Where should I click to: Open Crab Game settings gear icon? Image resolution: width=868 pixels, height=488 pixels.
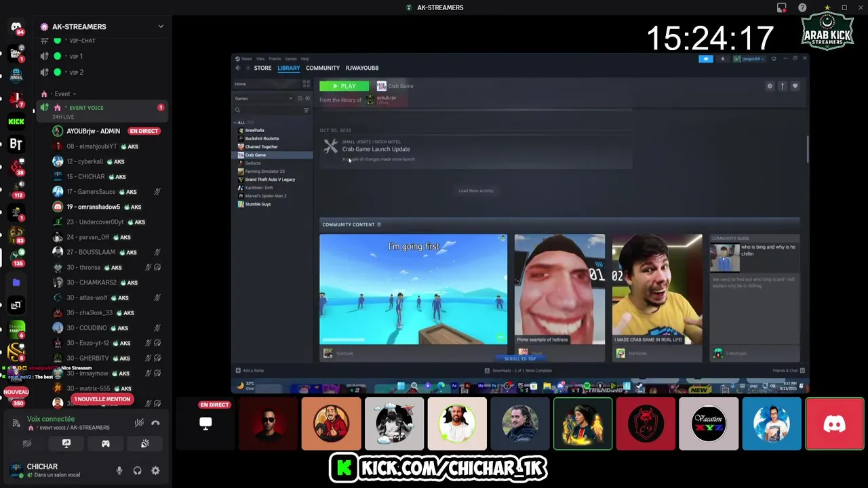770,86
